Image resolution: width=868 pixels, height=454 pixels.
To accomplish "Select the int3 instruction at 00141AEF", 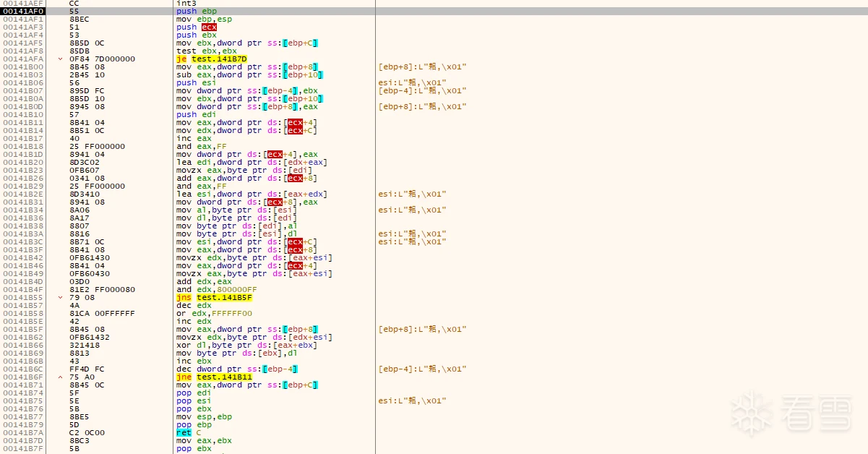I will (x=186, y=4).
